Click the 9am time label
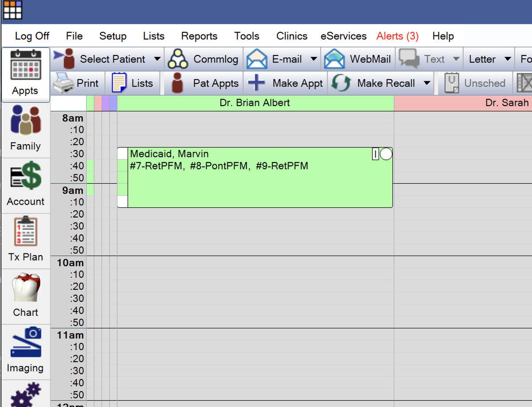Viewport: 532px width, 407px height. click(72, 190)
